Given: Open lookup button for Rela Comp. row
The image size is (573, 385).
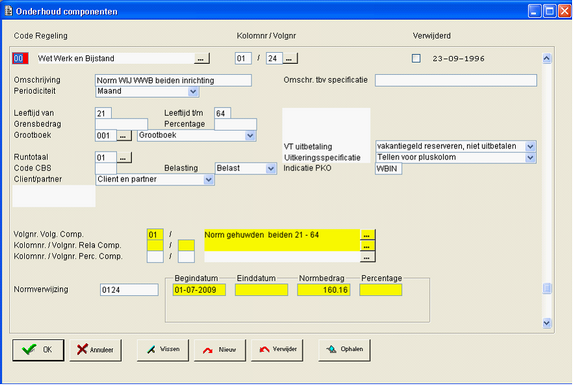Looking at the screenshot, I should tap(367, 246).
